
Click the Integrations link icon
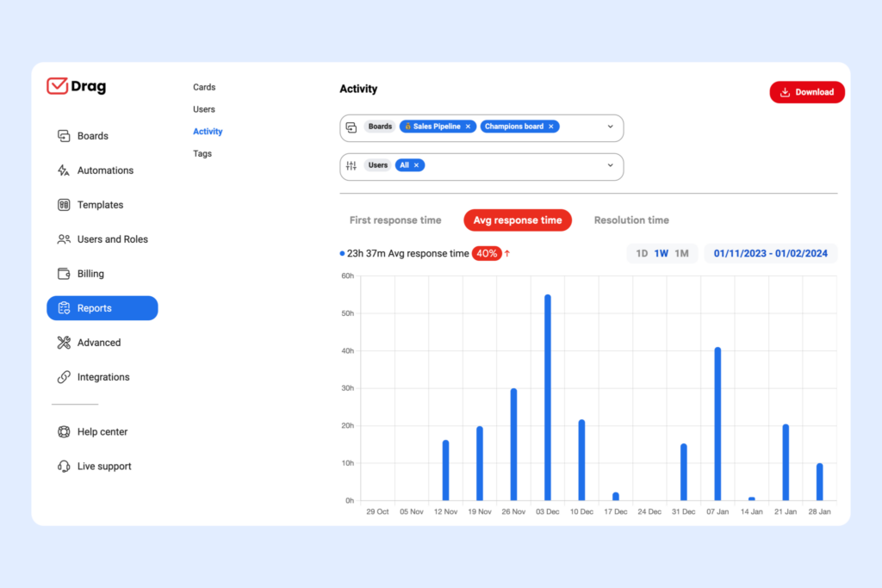[64, 377]
